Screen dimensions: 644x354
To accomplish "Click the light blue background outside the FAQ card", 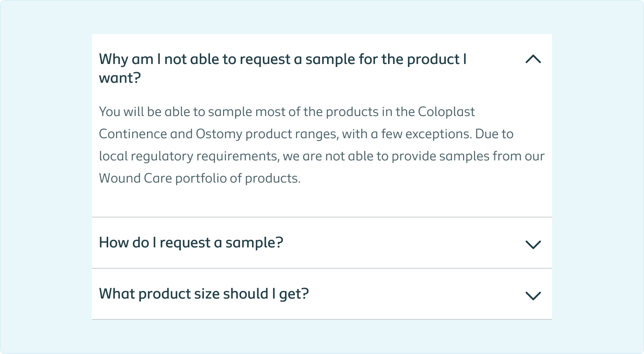I will click(43, 171).
